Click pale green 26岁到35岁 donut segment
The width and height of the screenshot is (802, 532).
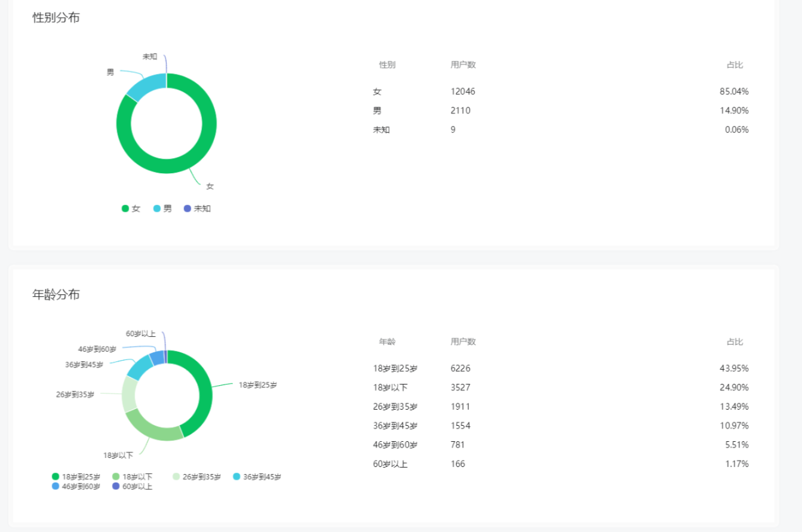(130, 393)
